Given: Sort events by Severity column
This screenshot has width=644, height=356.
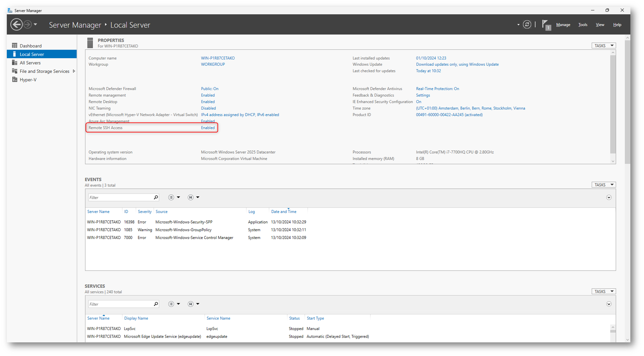Looking at the screenshot, I should (x=144, y=212).
